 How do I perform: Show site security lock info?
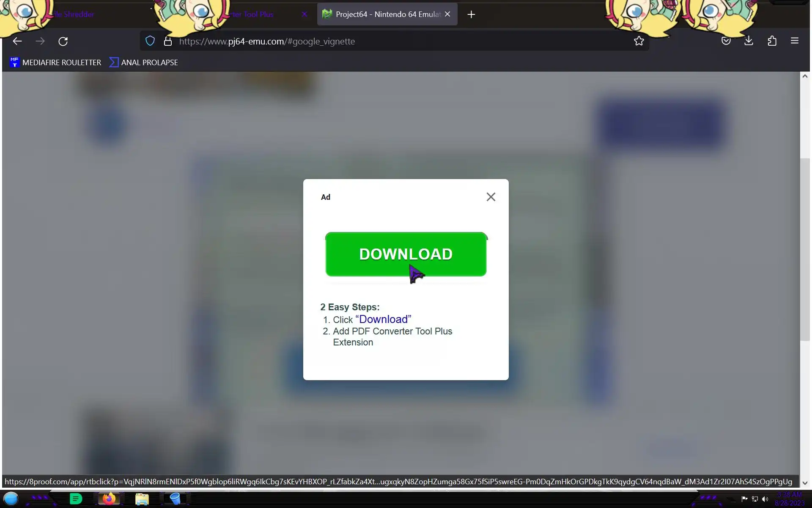[168, 41]
